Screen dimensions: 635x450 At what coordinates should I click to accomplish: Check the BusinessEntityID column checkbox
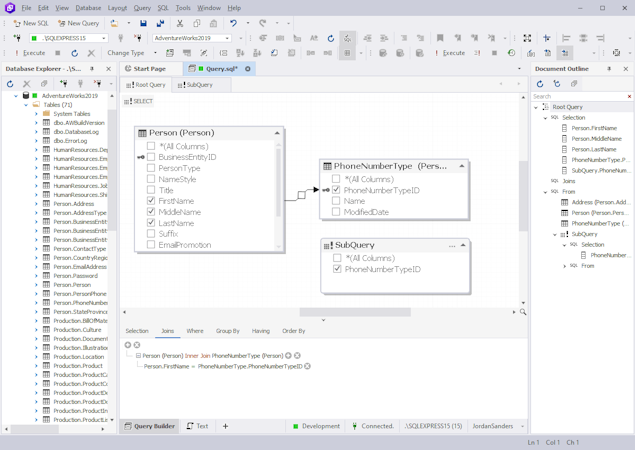(x=152, y=157)
